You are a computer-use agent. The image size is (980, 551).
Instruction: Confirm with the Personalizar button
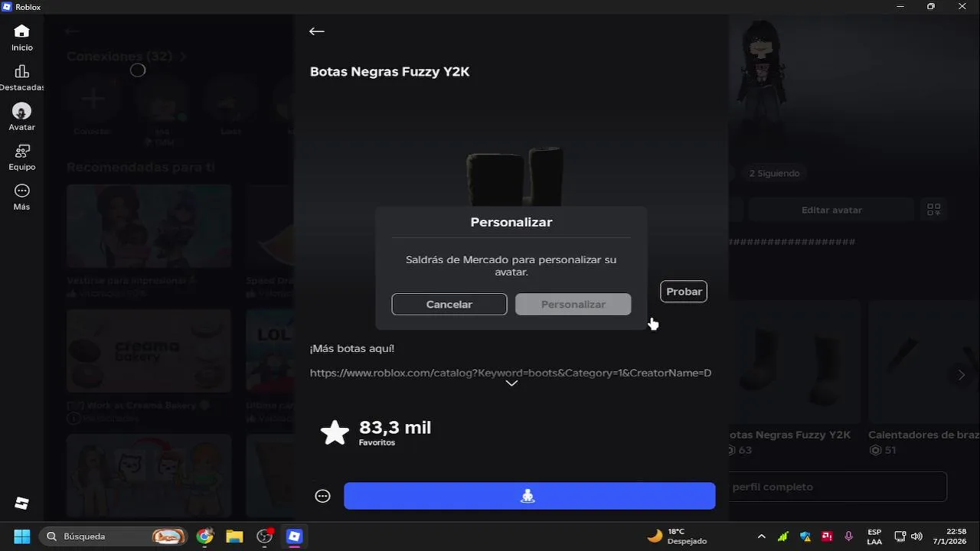pos(573,304)
